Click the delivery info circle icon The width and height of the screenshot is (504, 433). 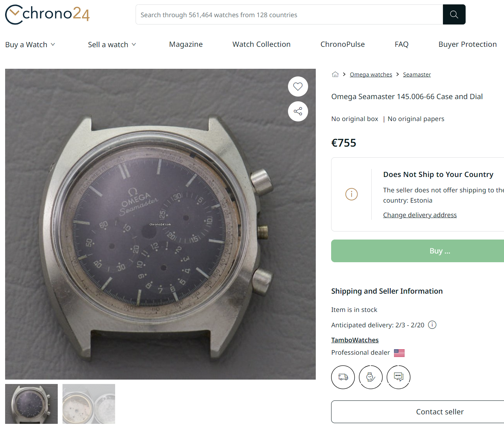point(432,325)
